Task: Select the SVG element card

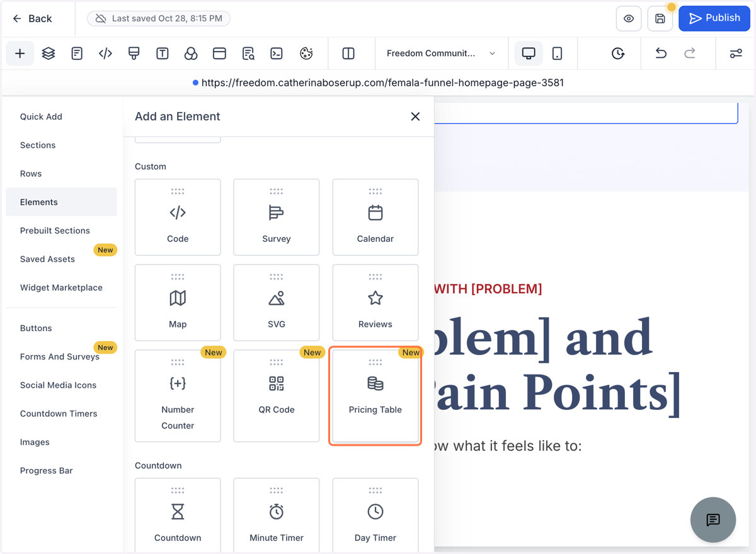Action: (x=277, y=303)
